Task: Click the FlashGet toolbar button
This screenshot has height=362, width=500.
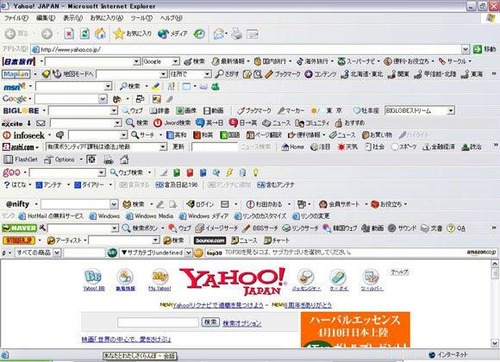Action: tap(21, 160)
